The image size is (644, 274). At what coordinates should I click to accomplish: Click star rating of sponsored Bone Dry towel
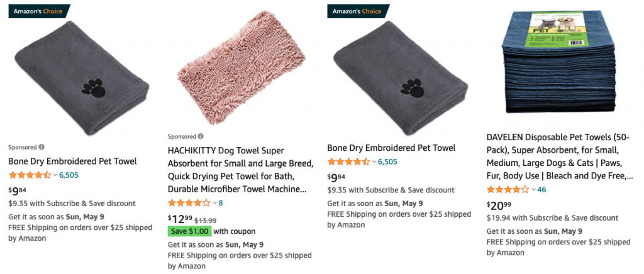pyautogui.click(x=30, y=175)
